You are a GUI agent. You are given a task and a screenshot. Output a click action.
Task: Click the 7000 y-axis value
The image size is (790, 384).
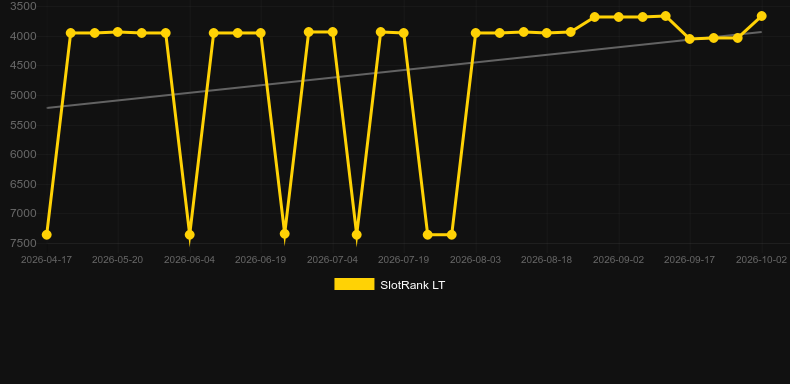pos(23,213)
